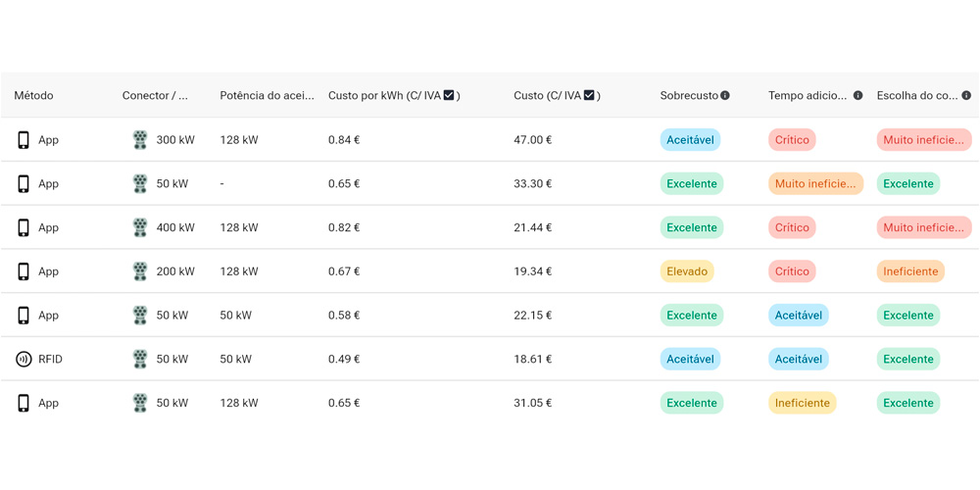
Task: Click the orange Ineficiente badge in the 19.34 € row
Action: click(x=909, y=271)
